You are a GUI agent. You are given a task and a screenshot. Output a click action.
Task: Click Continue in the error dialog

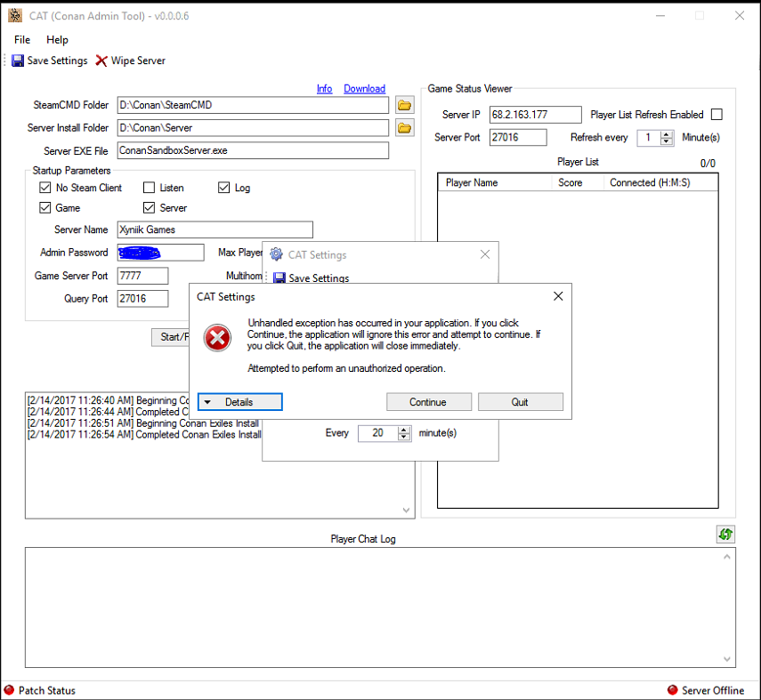point(427,402)
